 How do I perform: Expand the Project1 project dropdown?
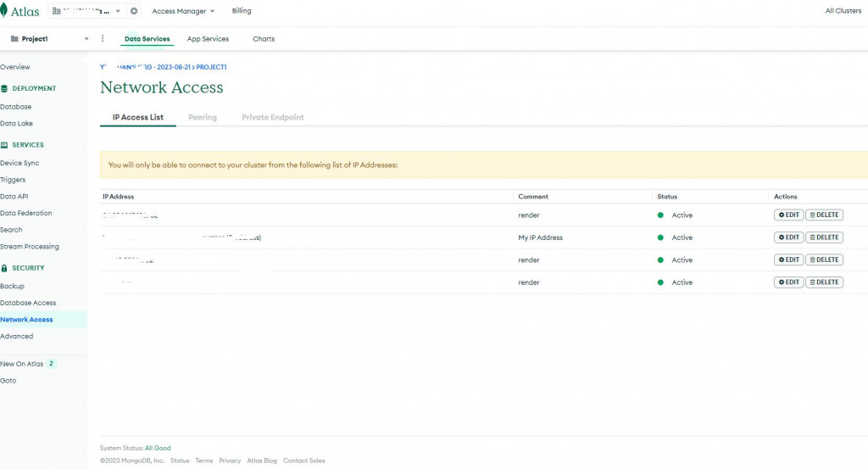click(86, 39)
